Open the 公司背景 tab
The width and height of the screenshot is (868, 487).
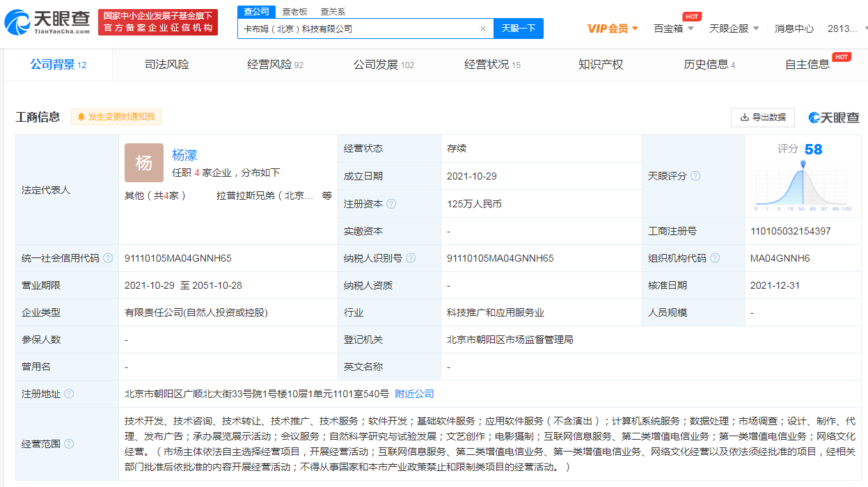coord(58,65)
